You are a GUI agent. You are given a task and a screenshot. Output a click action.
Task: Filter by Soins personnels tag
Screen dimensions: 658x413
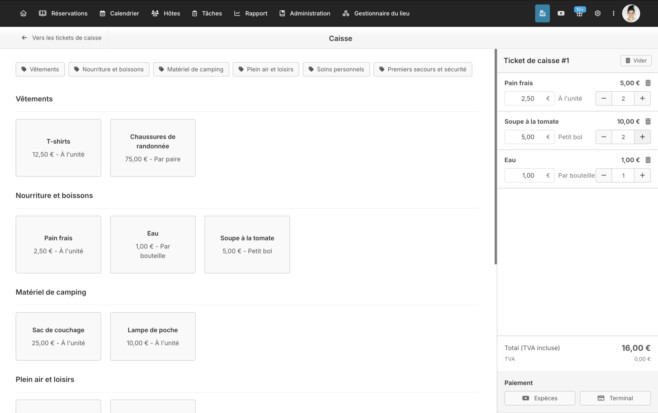[x=336, y=69]
